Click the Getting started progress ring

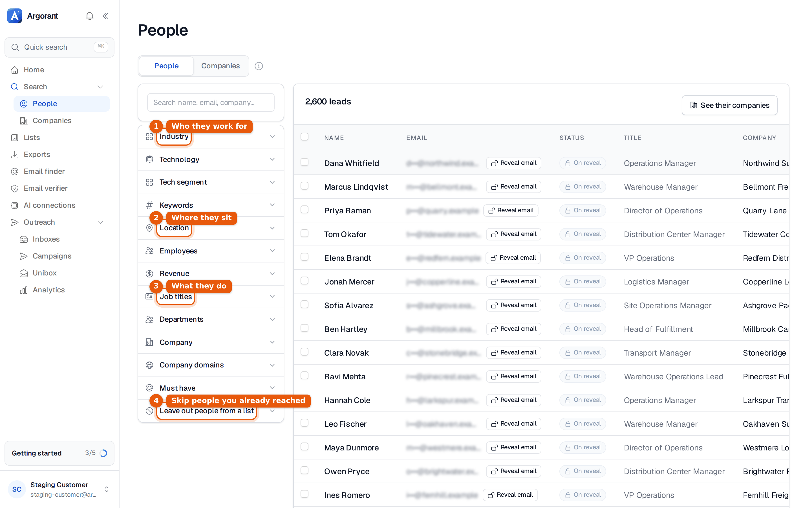pyautogui.click(x=103, y=453)
